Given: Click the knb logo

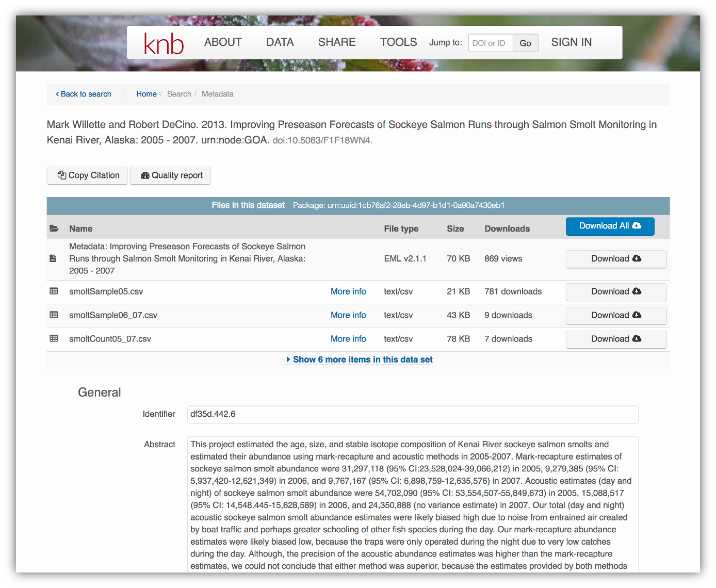Looking at the screenshot, I should pos(164,43).
